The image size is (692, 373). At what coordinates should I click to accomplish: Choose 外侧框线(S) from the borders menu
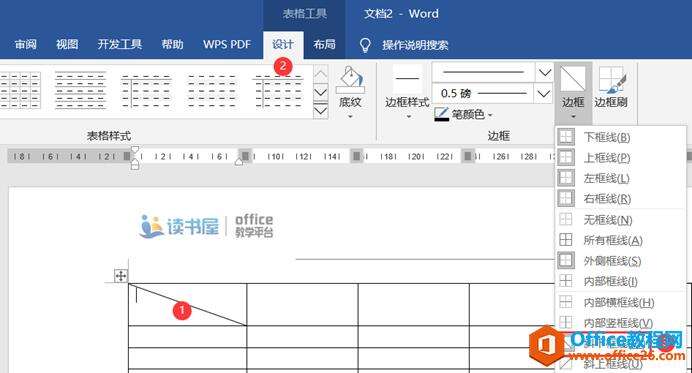621,260
